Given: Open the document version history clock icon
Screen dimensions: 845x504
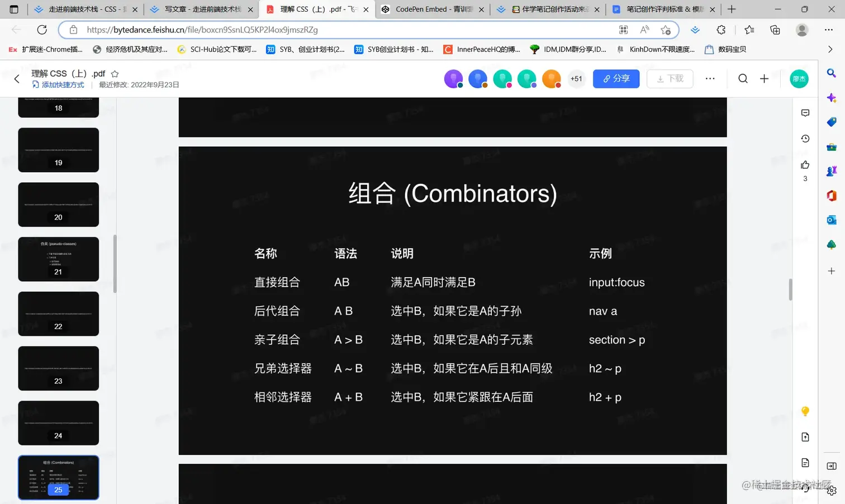Looking at the screenshot, I should (x=805, y=138).
